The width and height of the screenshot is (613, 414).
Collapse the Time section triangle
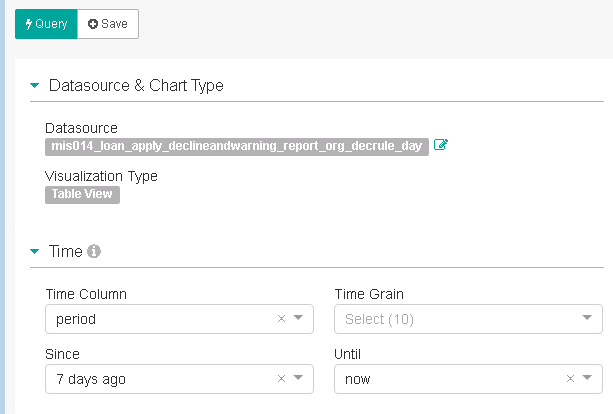(34, 251)
